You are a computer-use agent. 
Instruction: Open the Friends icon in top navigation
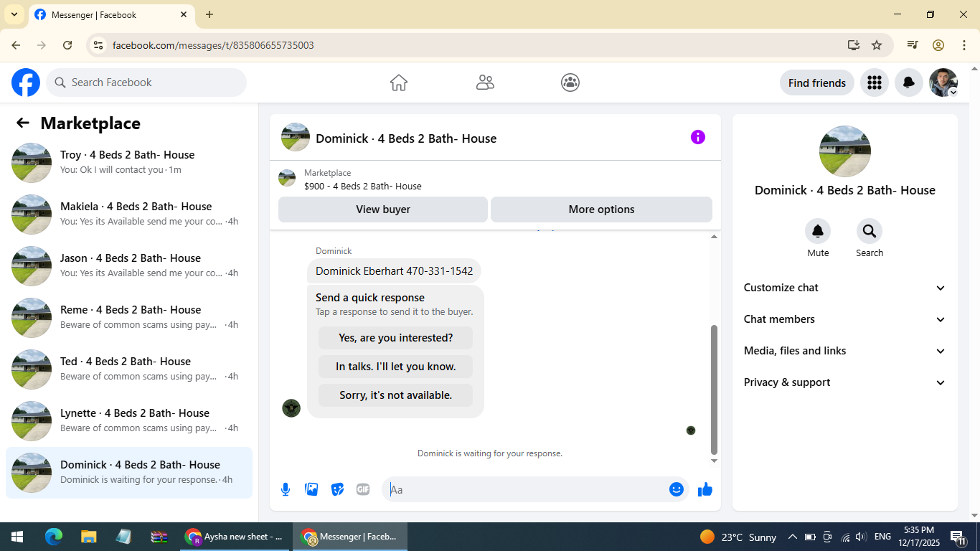tap(485, 83)
